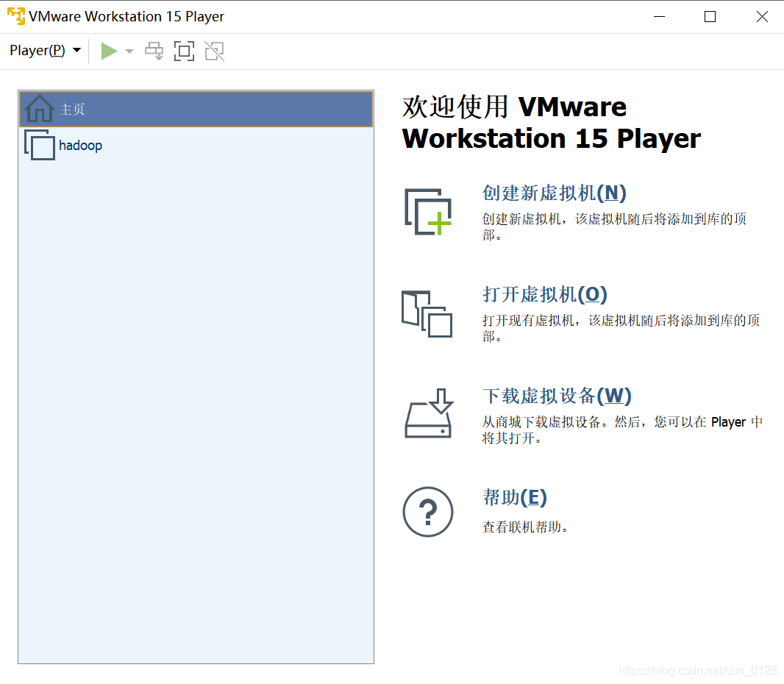The image size is (784, 684).
Task: Minimize the VMware Player window
Action: click(660, 16)
